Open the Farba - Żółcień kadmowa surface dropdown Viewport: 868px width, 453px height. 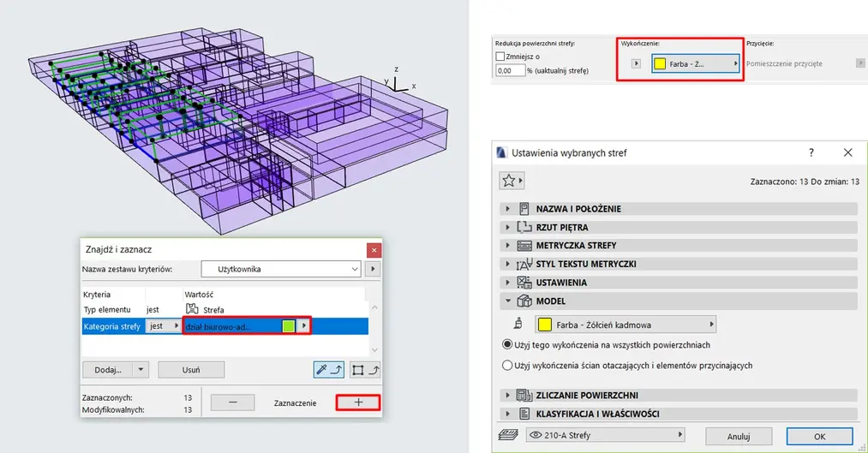tap(626, 325)
